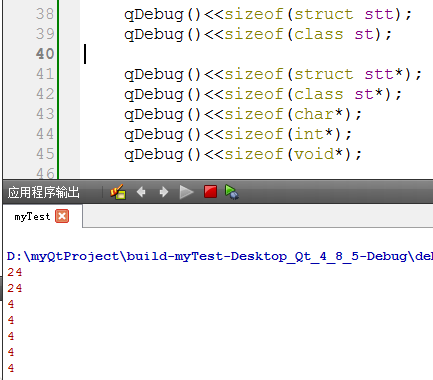Attach debugger to running application icon

(x=232, y=192)
